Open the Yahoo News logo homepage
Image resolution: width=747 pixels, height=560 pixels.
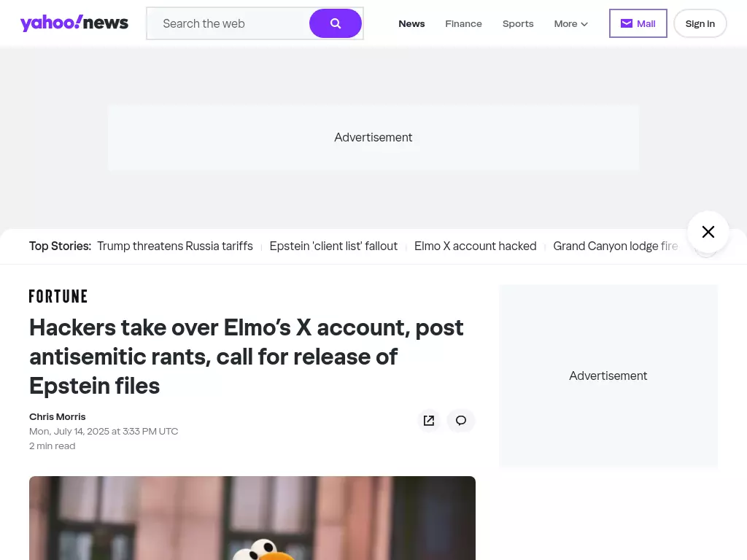(74, 23)
